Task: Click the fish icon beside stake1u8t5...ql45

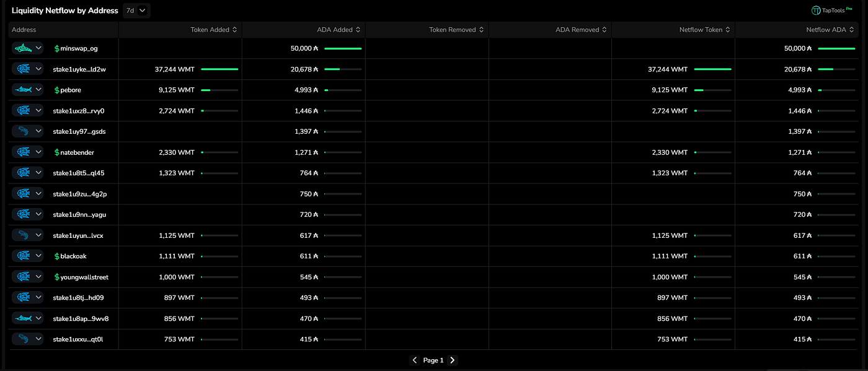Action: [23, 173]
